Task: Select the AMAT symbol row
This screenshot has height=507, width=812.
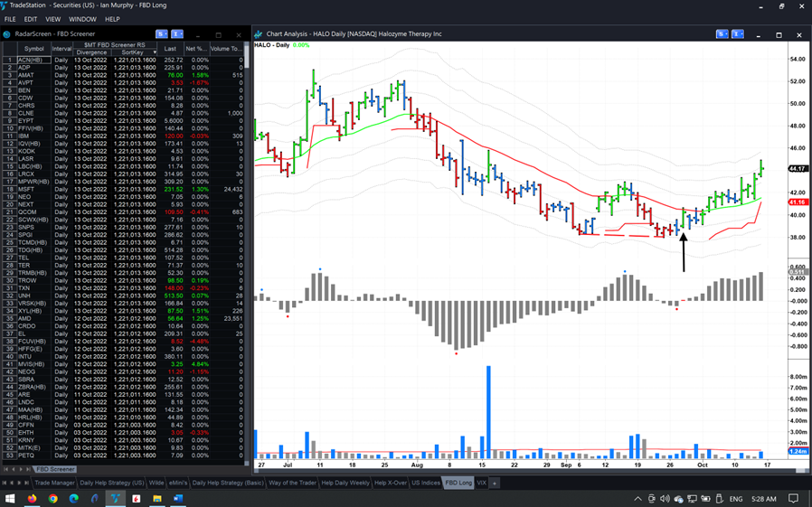Action: coord(122,75)
